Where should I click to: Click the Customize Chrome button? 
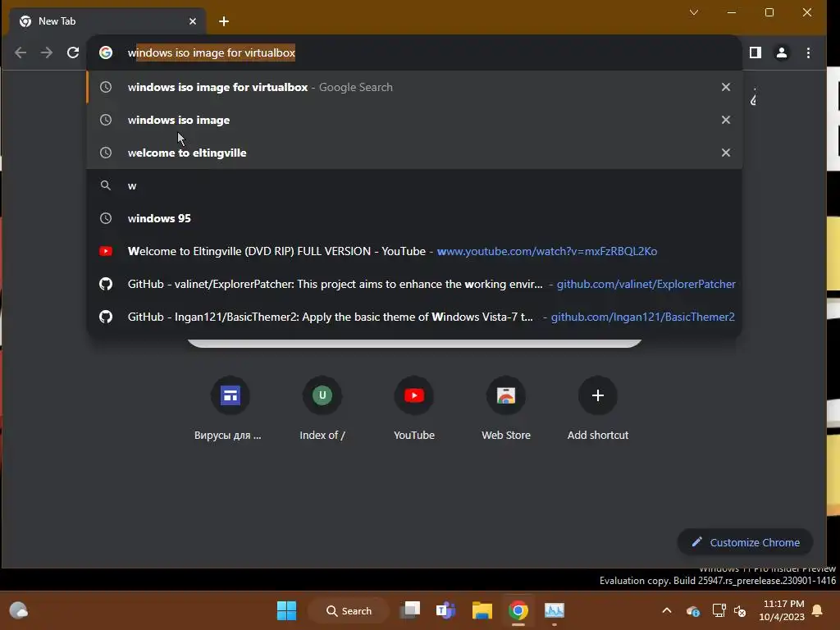pos(745,542)
